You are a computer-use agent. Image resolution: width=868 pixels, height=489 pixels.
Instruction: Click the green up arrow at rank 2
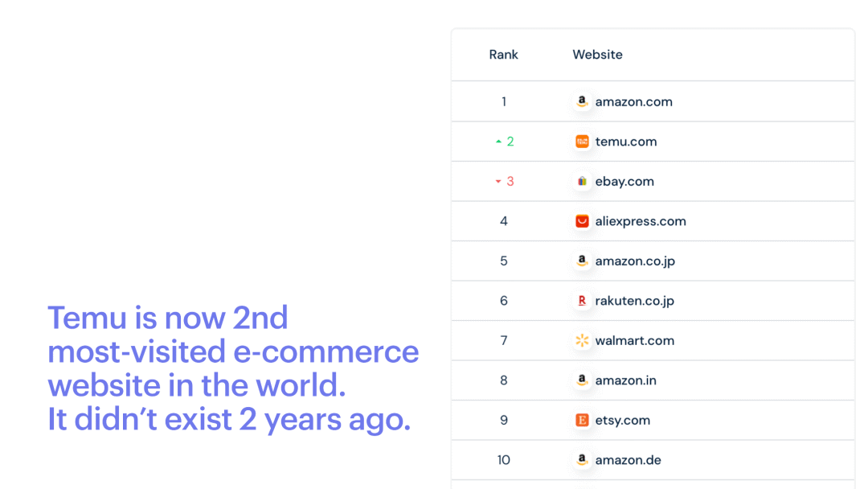click(498, 142)
